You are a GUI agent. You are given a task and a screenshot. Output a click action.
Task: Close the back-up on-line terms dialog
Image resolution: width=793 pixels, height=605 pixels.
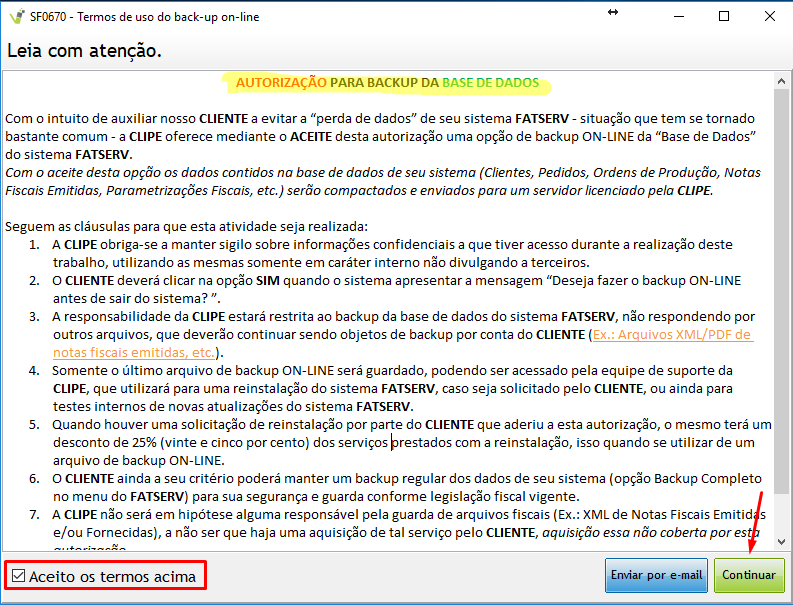coord(769,17)
